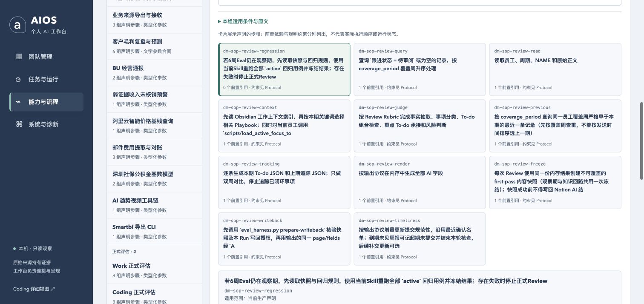Open the dm-sop-review-render card
The image size is (644, 304).
420,182
